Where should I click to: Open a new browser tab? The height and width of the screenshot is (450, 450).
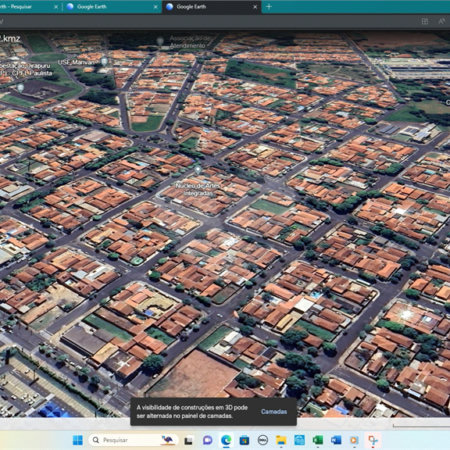click(x=269, y=7)
